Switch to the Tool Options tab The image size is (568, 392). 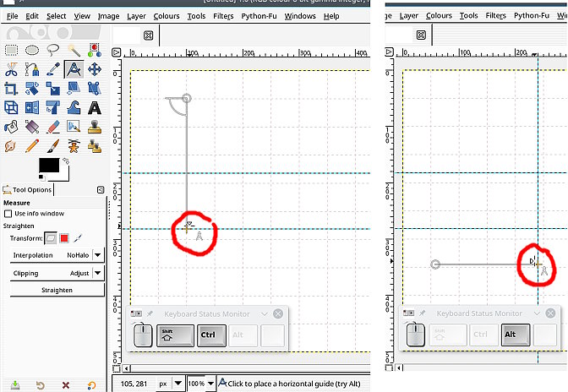click(28, 190)
